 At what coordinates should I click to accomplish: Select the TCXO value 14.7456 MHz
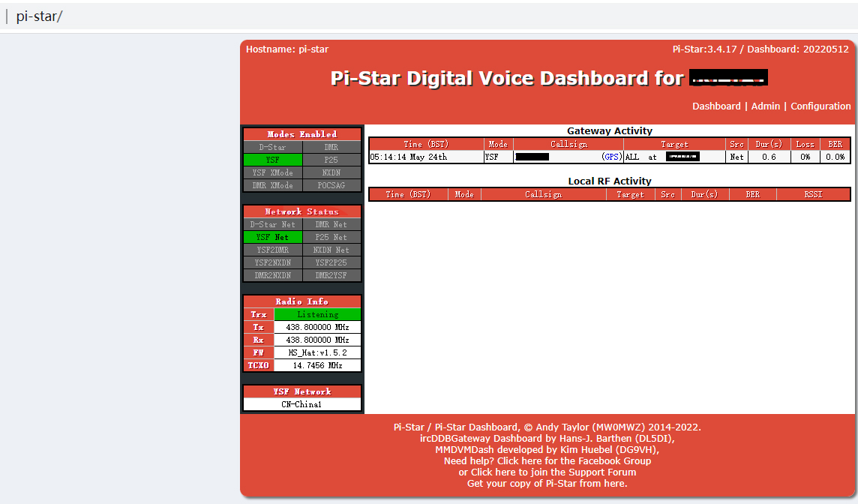click(x=317, y=365)
